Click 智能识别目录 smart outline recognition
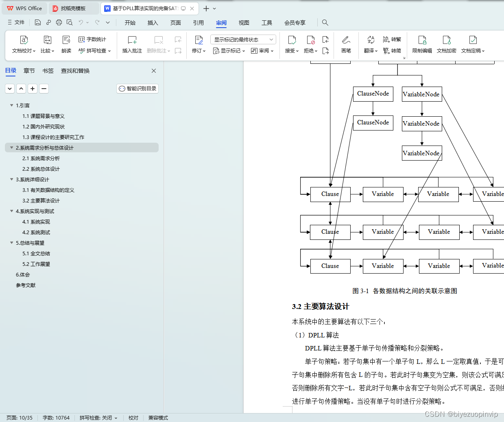The image size is (504, 422). pos(137,88)
